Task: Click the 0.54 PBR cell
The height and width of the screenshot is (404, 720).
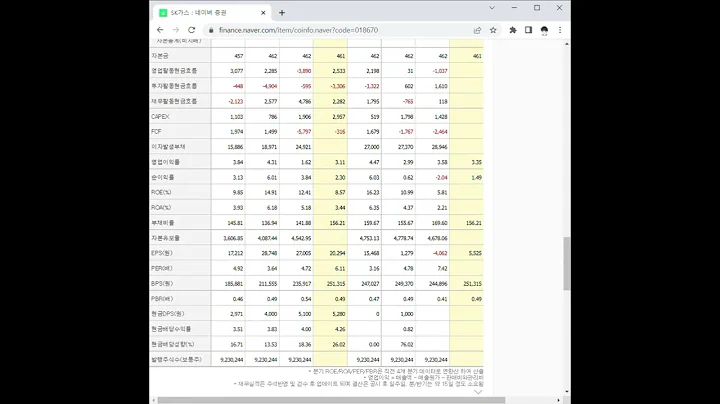Action: (306, 299)
